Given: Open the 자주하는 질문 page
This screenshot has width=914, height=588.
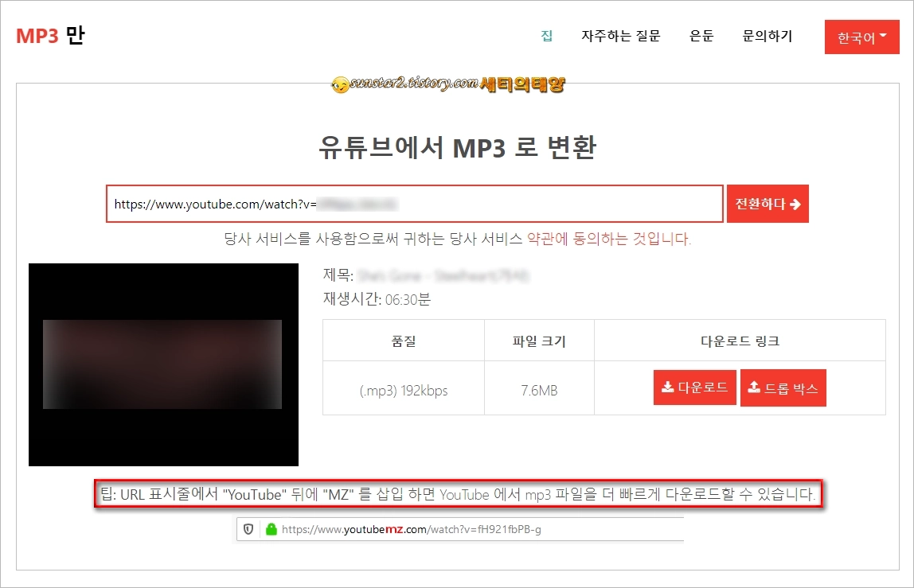Looking at the screenshot, I should pyautogui.click(x=620, y=37).
